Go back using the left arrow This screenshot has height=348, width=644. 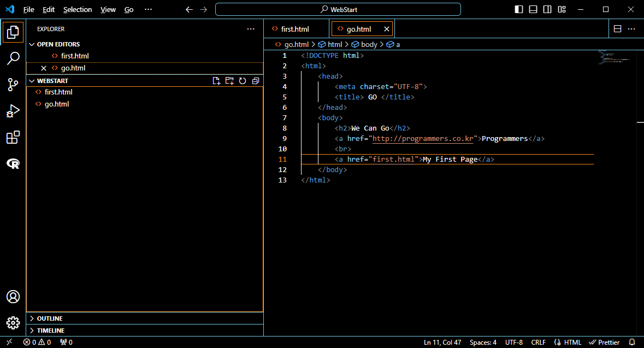point(189,9)
